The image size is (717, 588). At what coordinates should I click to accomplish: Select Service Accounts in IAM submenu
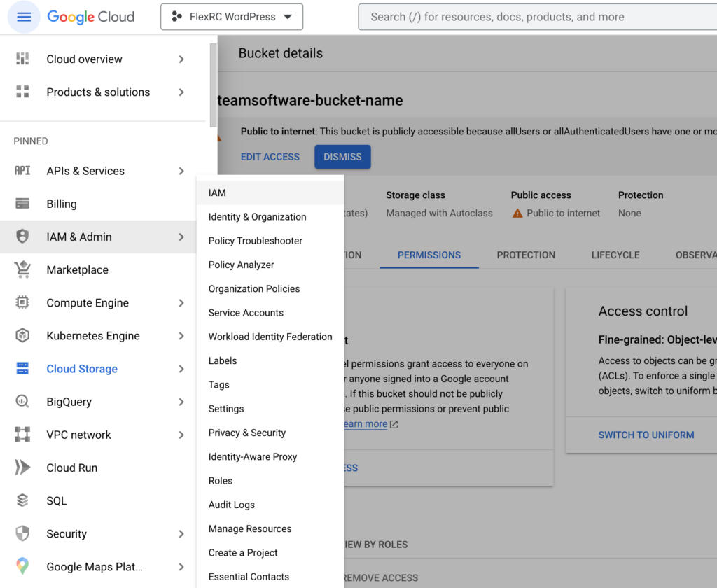coord(246,313)
